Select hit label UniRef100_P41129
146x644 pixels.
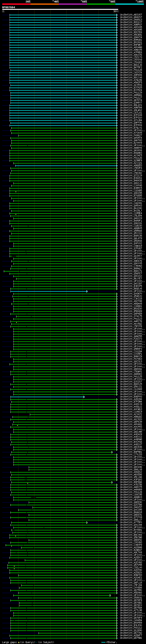click(131, 93)
